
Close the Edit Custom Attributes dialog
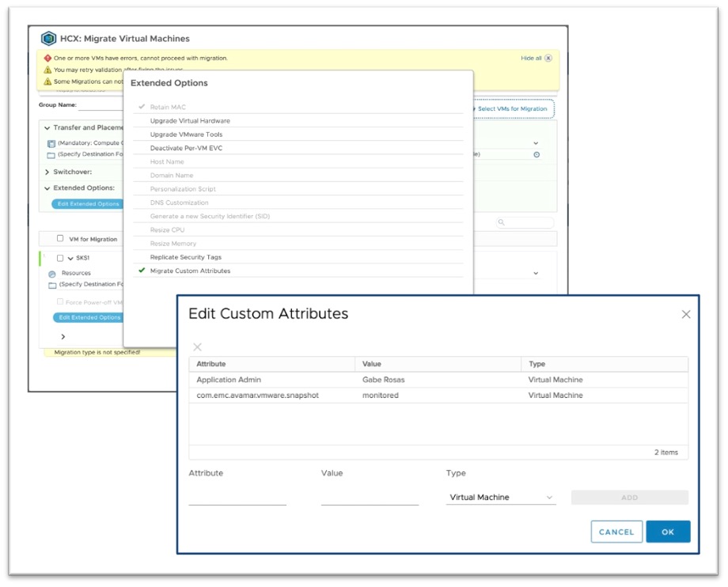[x=685, y=314]
